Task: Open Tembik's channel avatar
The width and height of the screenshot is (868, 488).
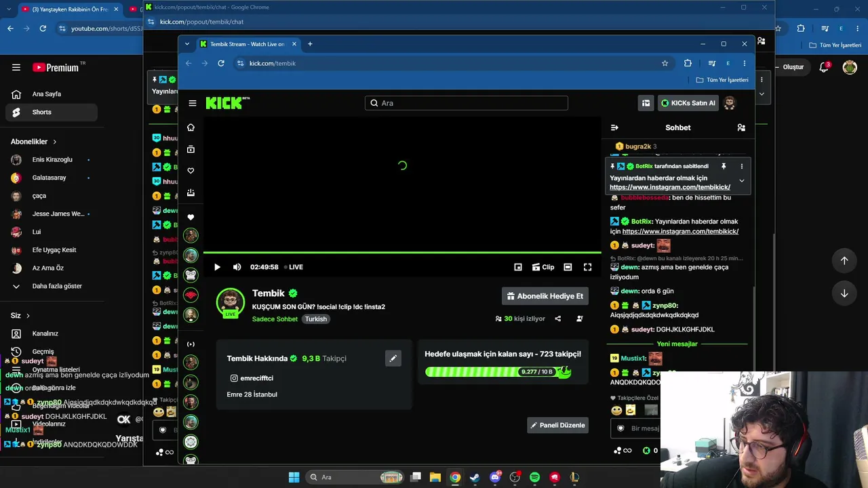Action: tap(231, 302)
